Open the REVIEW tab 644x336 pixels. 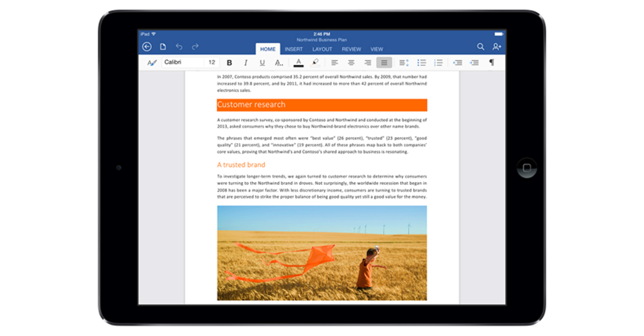point(351,49)
